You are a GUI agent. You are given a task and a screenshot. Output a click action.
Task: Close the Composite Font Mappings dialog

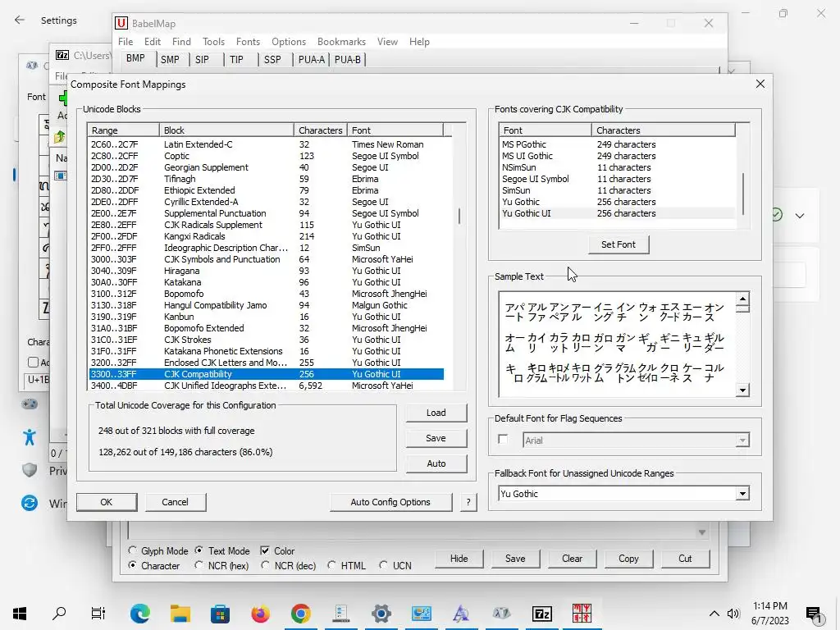click(x=760, y=84)
